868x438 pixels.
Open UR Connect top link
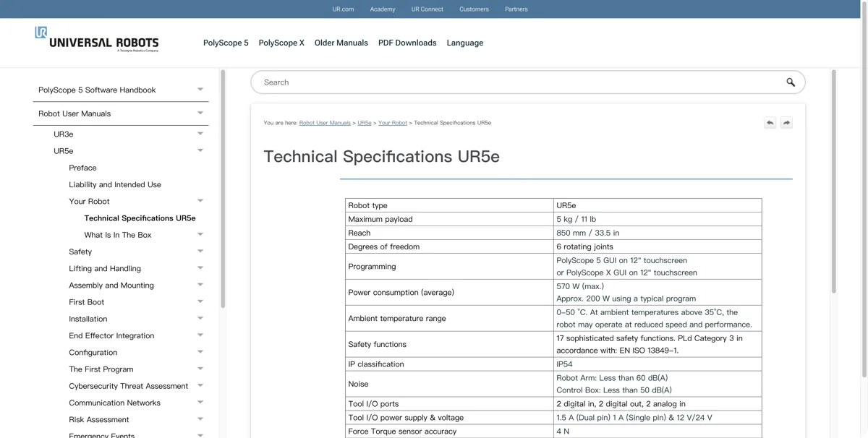click(x=427, y=9)
